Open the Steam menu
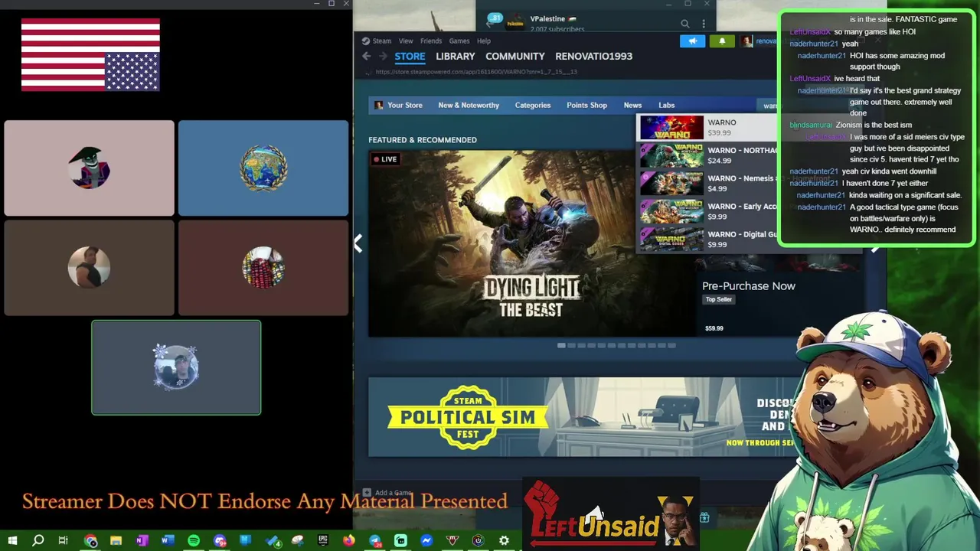This screenshot has height=551, width=980. (382, 41)
